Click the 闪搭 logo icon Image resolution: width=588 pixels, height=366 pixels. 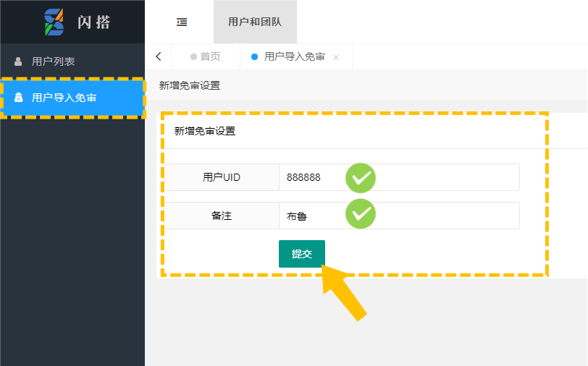[54, 22]
